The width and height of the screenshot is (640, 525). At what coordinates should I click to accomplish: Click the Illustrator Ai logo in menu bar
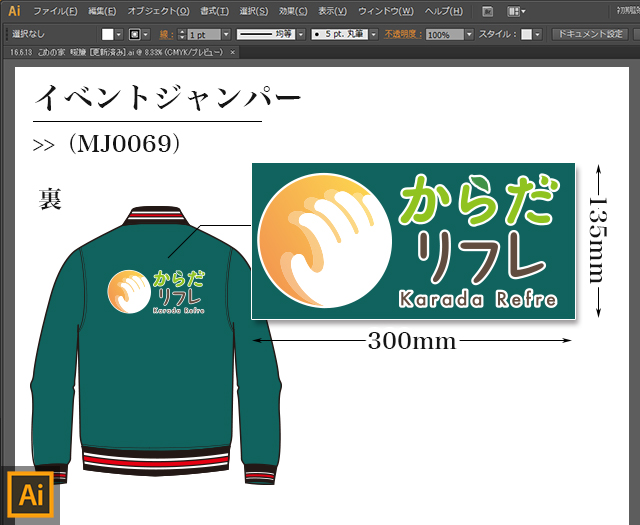coord(14,11)
